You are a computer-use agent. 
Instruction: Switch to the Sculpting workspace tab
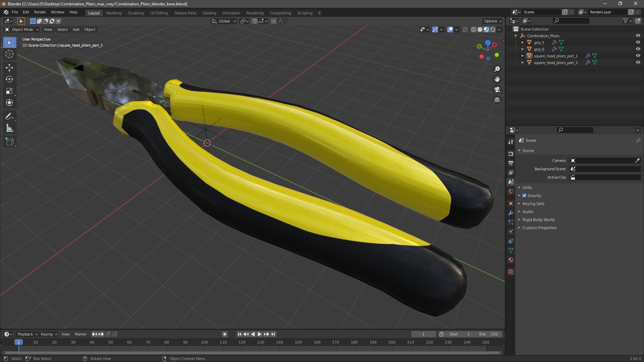coord(136,13)
